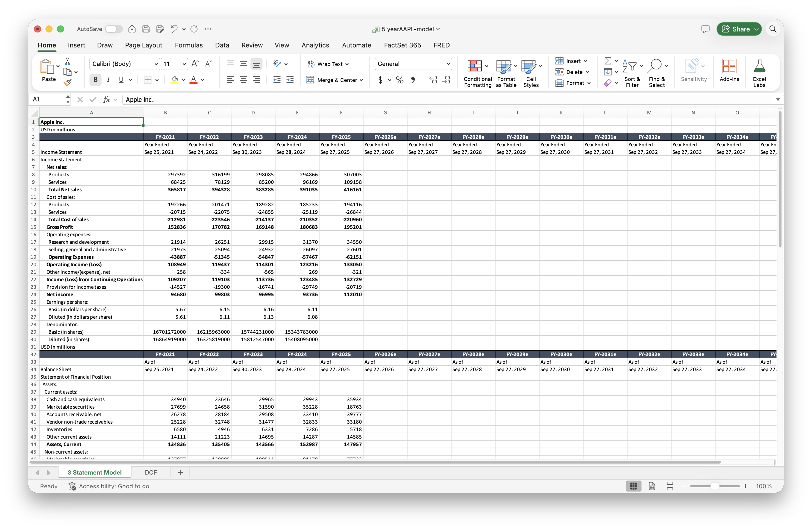Viewport: 812px width, 530px height.
Task: Click the Increase Font Size icon
Action: pos(195,64)
